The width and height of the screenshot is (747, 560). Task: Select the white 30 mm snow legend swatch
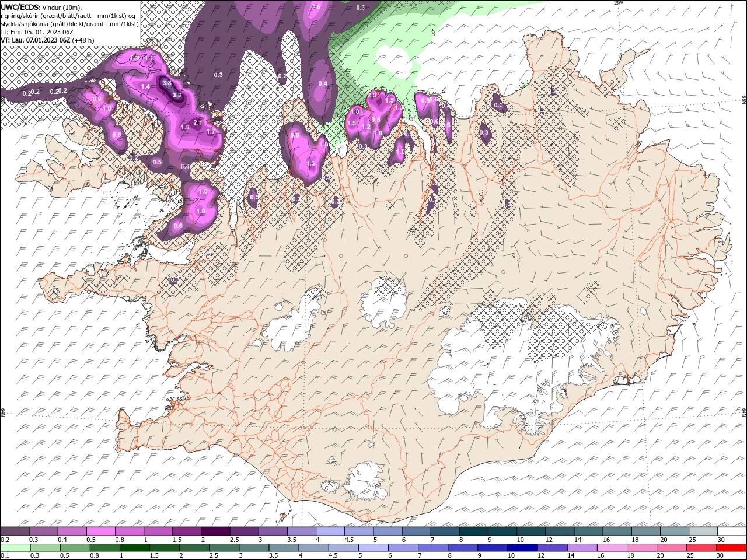[x=732, y=531]
